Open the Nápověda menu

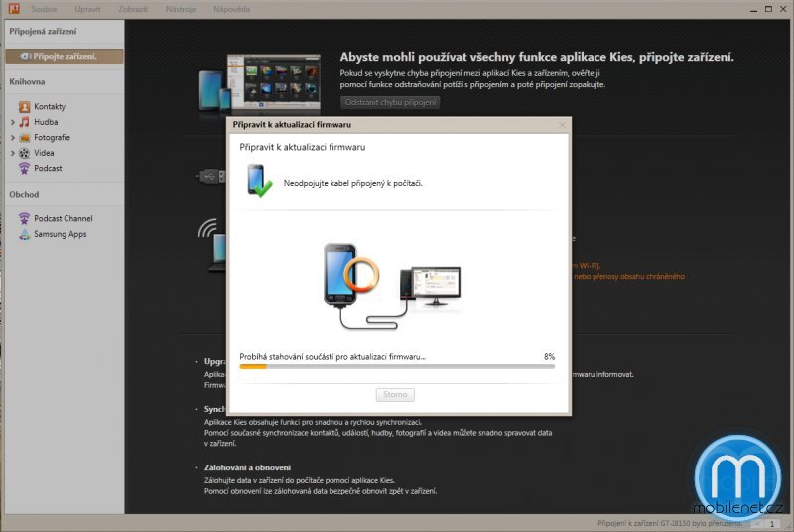(x=231, y=9)
